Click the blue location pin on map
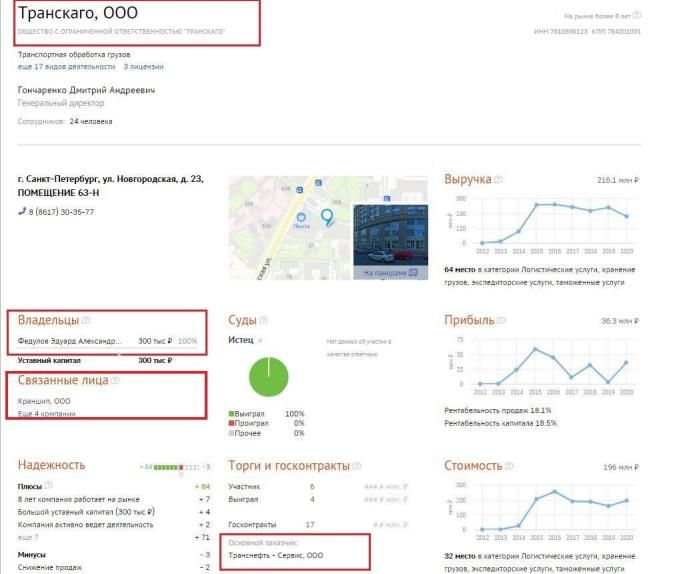The height and width of the screenshot is (574, 674). [x=327, y=217]
